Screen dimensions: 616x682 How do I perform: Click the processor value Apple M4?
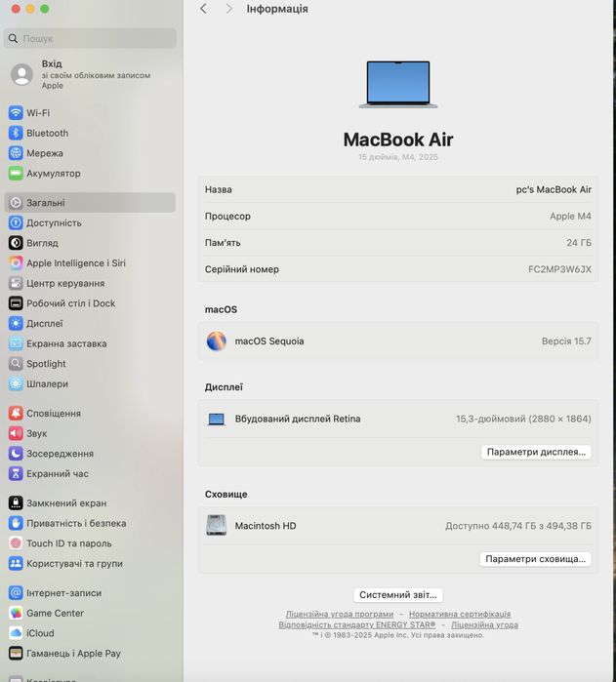[x=570, y=217]
